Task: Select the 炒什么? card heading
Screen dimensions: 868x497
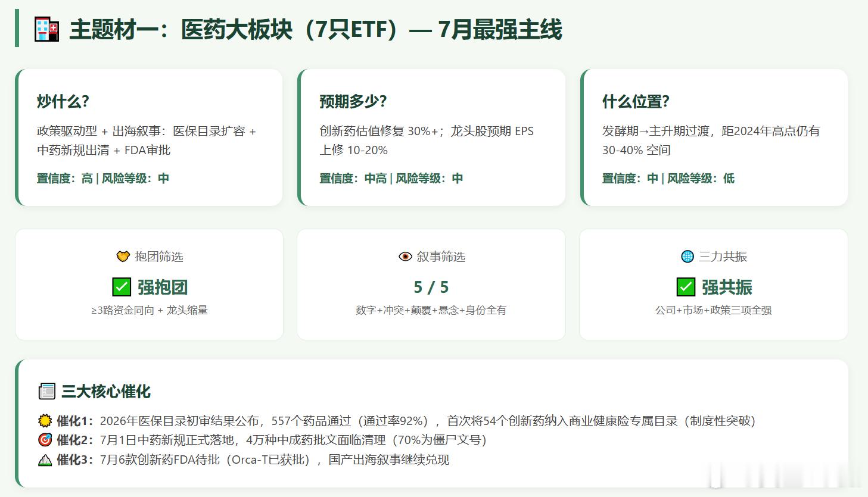Action: pos(63,101)
